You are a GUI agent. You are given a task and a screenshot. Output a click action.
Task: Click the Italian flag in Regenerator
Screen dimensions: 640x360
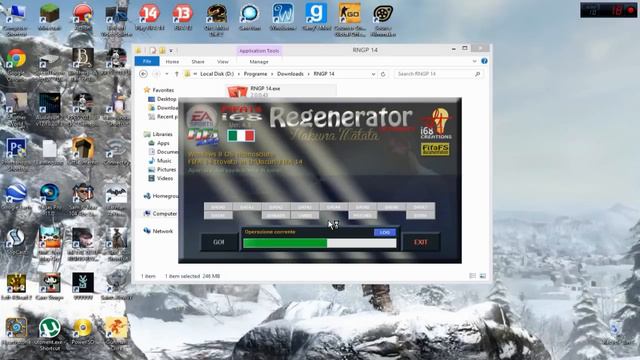coord(241,136)
